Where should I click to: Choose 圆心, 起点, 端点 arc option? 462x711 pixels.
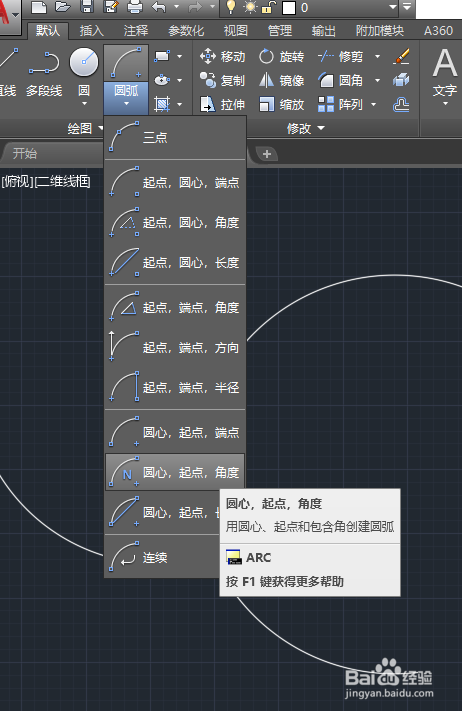coord(175,432)
